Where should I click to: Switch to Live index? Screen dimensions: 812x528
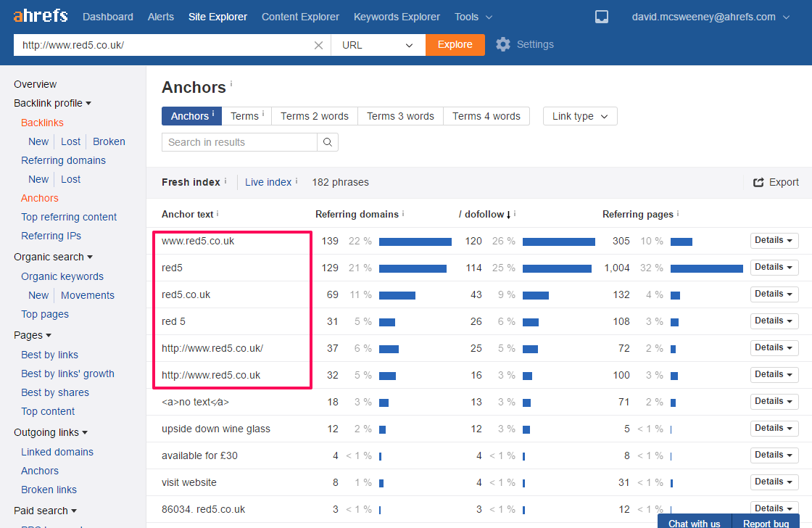[x=268, y=182]
